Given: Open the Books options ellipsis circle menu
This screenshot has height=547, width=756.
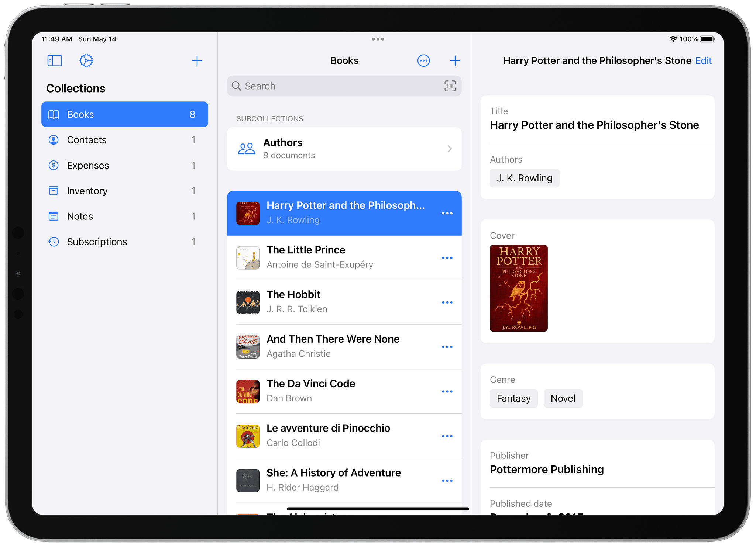Looking at the screenshot, I should [423, 60].
